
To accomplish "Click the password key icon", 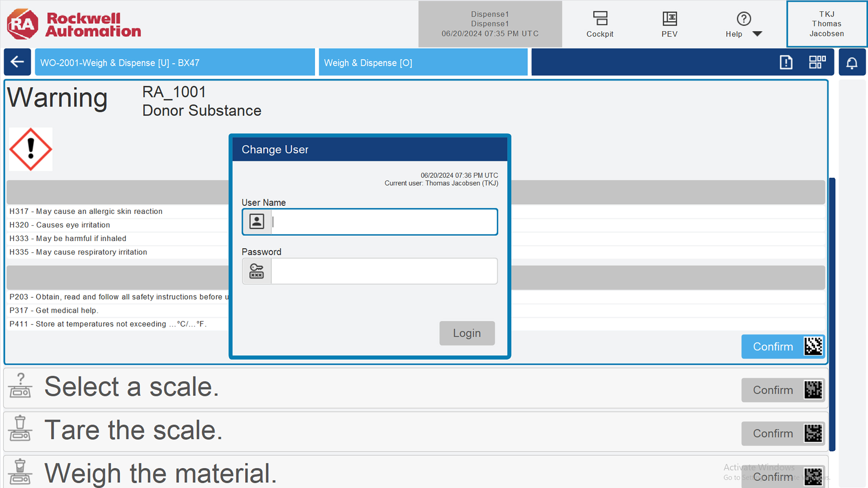I will click(256, 271).
